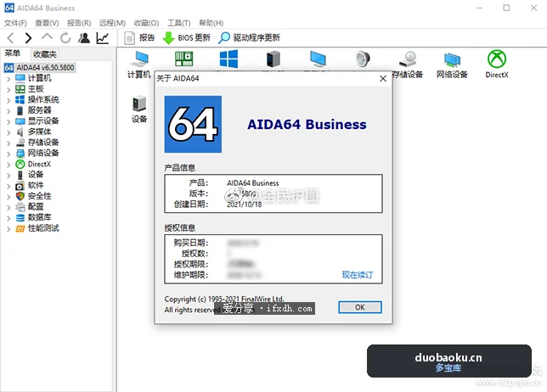Click the 软件 software icon in tree

pyautogui.click(x=20, y=186)
